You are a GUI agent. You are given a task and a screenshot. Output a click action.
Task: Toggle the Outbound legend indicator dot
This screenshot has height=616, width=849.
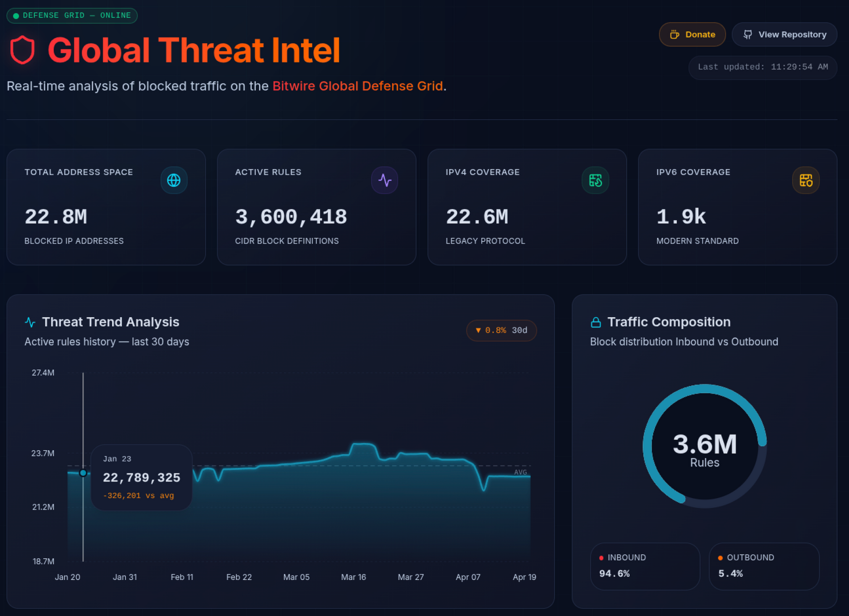point(720,557)
